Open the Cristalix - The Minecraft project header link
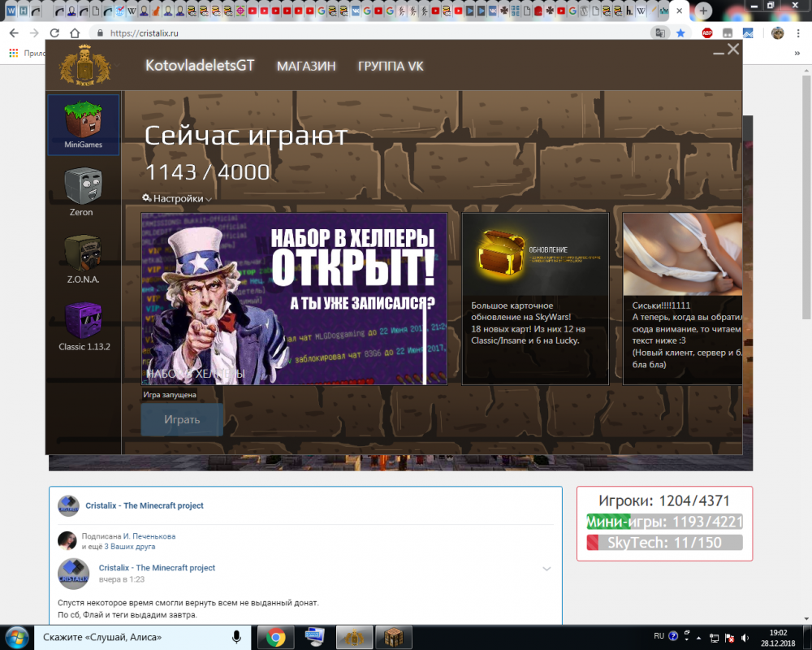Viewport: 812px width, 650px height. point(145,505)
